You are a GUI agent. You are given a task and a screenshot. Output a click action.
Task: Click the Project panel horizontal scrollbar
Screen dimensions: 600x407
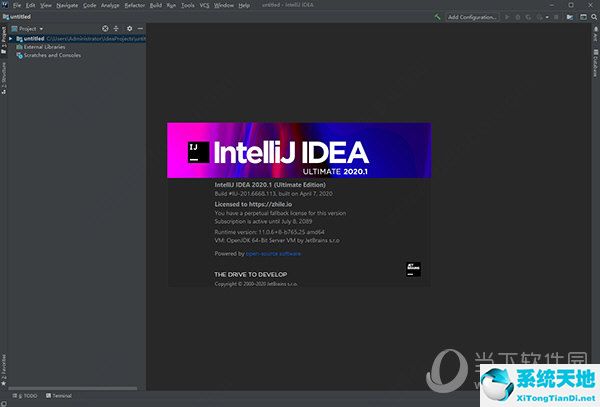point(70,386)
